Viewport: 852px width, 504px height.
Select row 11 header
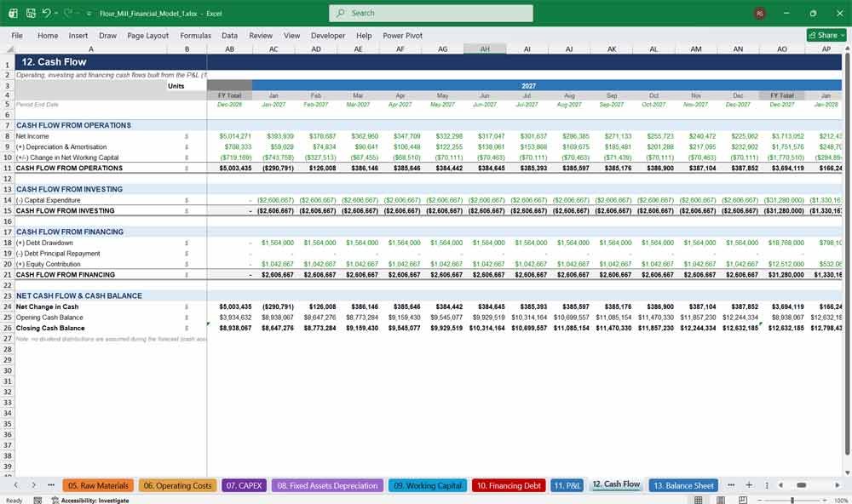tap(8, 168)
